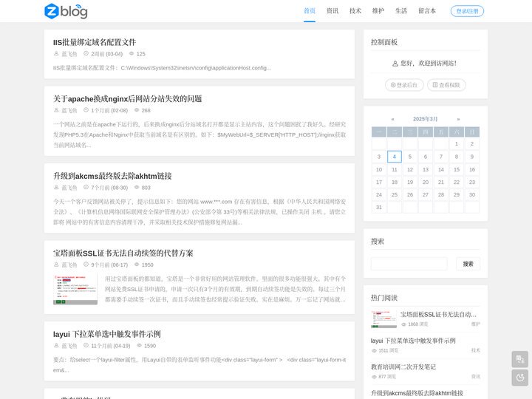
Task: Click the view count 125 eye icon
Action: 132,54
